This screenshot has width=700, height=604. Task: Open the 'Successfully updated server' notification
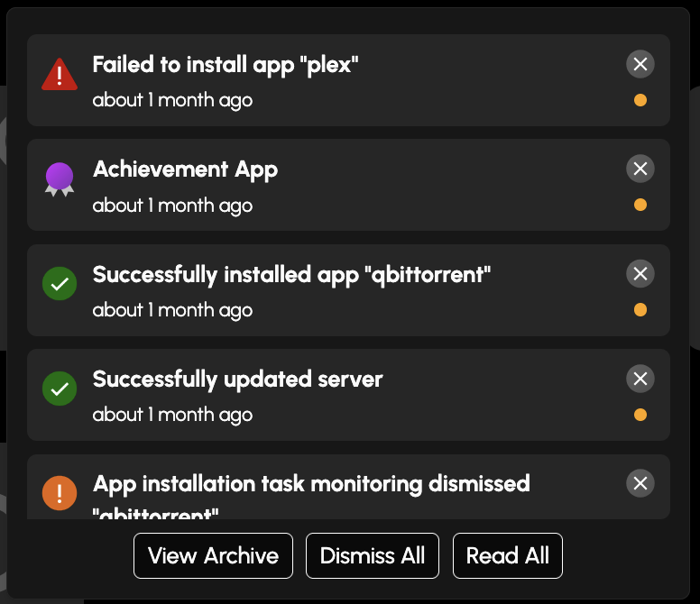pos(237,380)
